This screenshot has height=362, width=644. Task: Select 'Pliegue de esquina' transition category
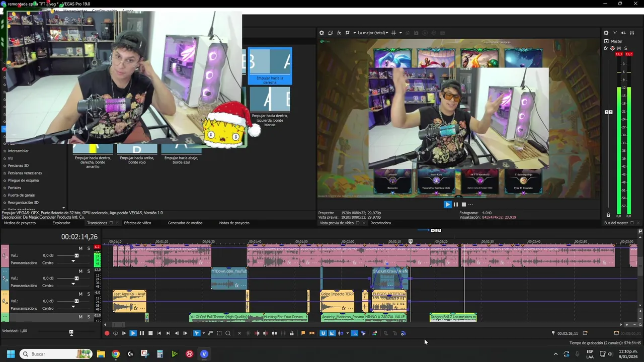point(23,180)
